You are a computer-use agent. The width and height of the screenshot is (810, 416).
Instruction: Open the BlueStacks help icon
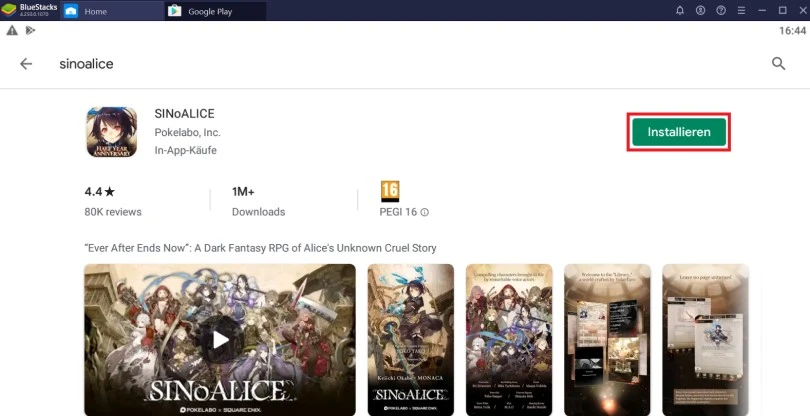[x=721, y=10]
